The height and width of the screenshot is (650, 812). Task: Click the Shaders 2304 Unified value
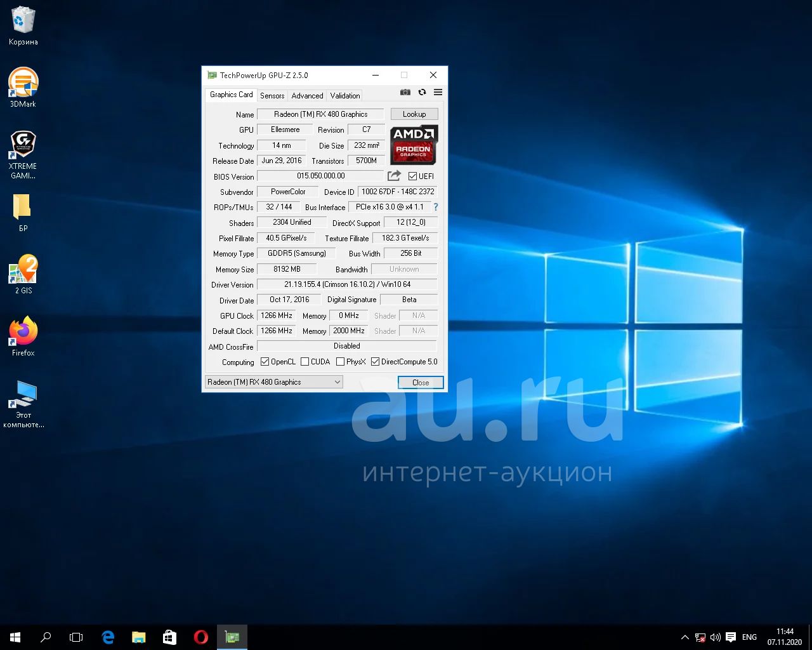pos(292,222)
